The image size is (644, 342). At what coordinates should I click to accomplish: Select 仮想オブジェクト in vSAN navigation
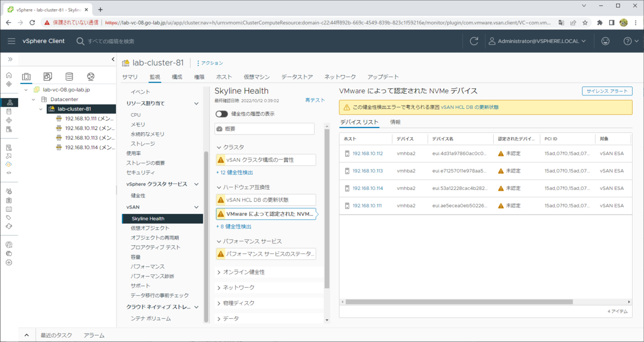(149, 228)
